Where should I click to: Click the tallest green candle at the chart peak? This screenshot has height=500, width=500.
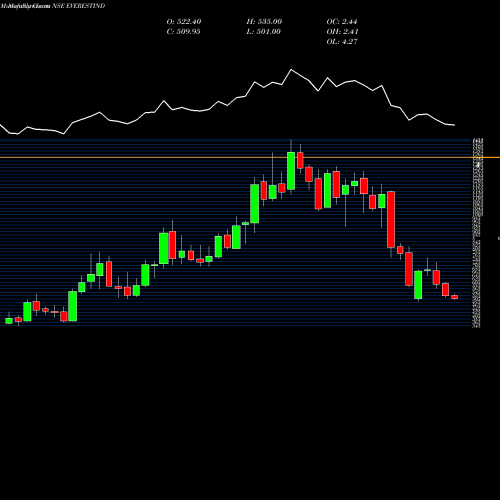[x=291, y=171]
